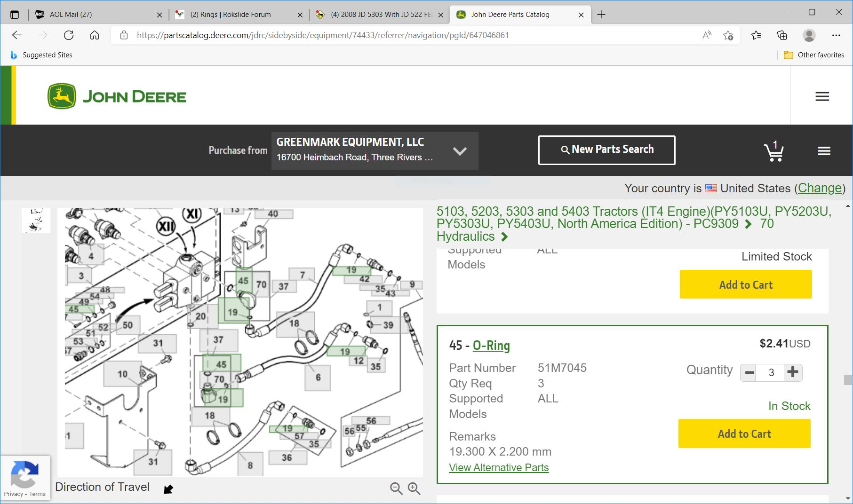Image resolution: width=853 pixels, height=504 pixels.
Task: Expand the dealer selection dropdown
Action: coord(460,151)
